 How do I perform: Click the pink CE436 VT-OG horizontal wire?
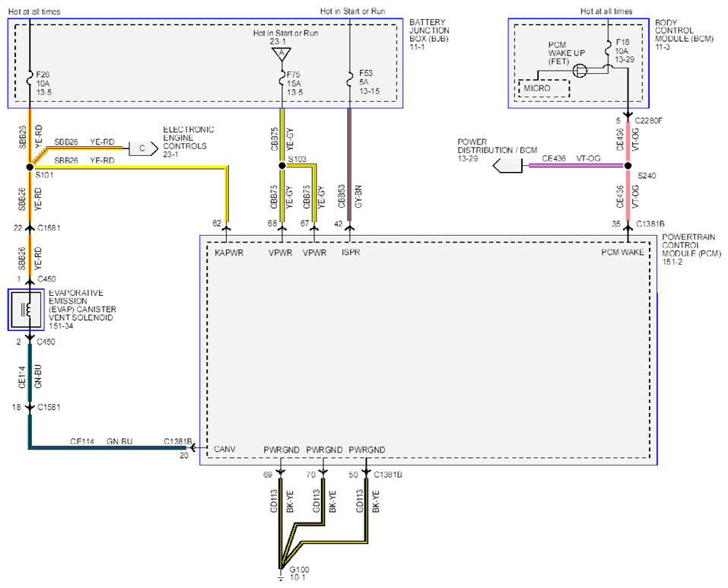click(x=576, y=165)
